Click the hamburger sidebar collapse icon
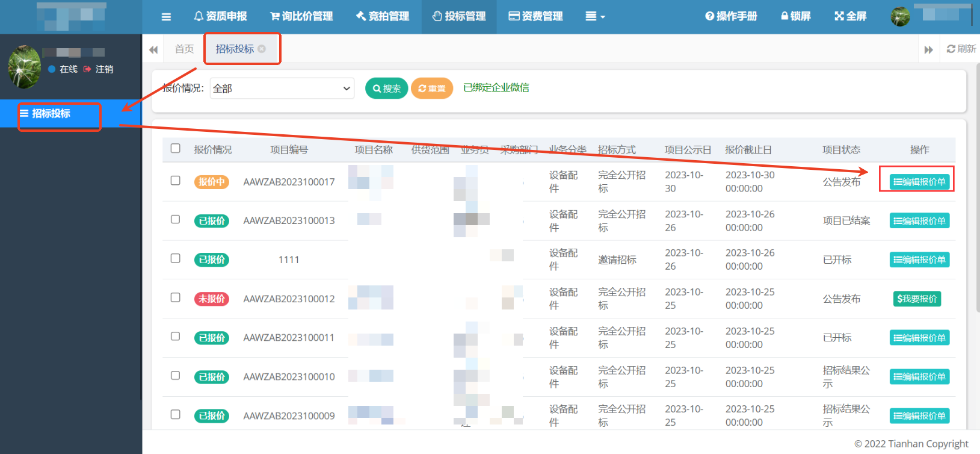Image resolution: width=980 pixels, height=454 pixels. point(166,17)
